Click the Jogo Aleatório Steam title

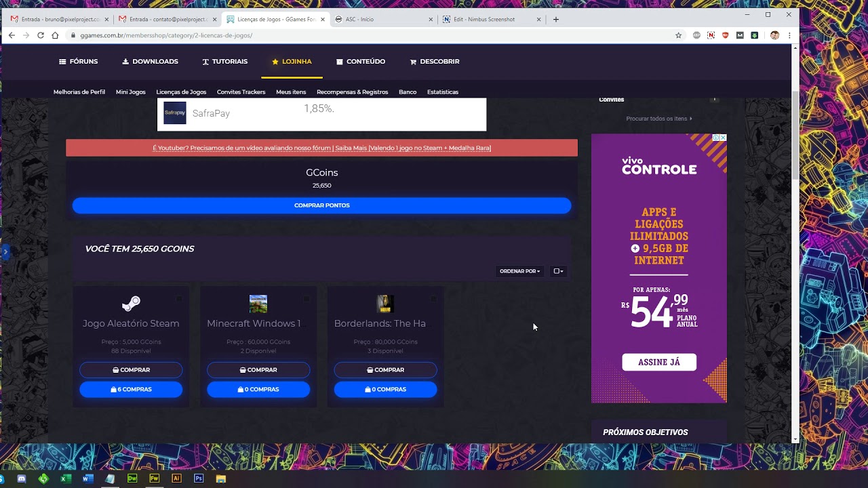pos(131,324)
